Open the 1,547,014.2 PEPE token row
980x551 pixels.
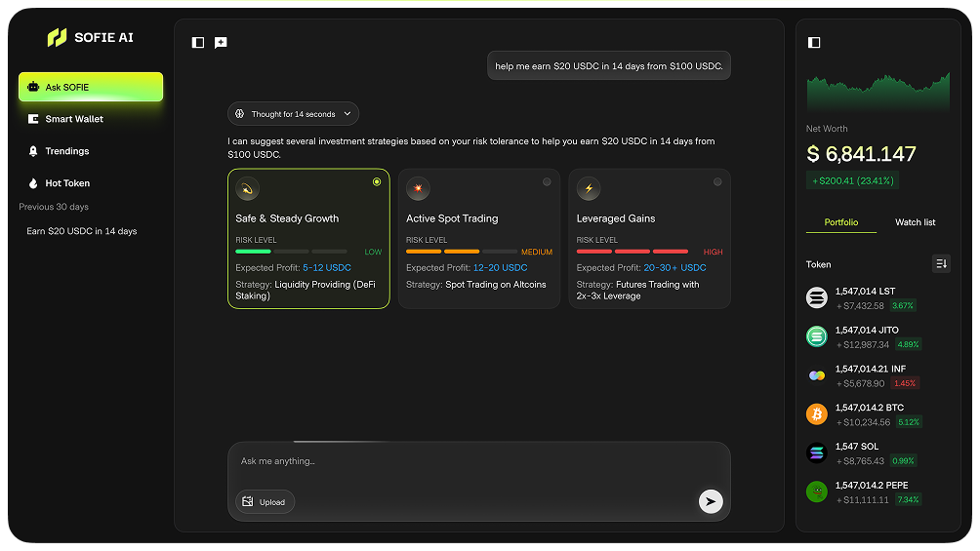point(878,492)
